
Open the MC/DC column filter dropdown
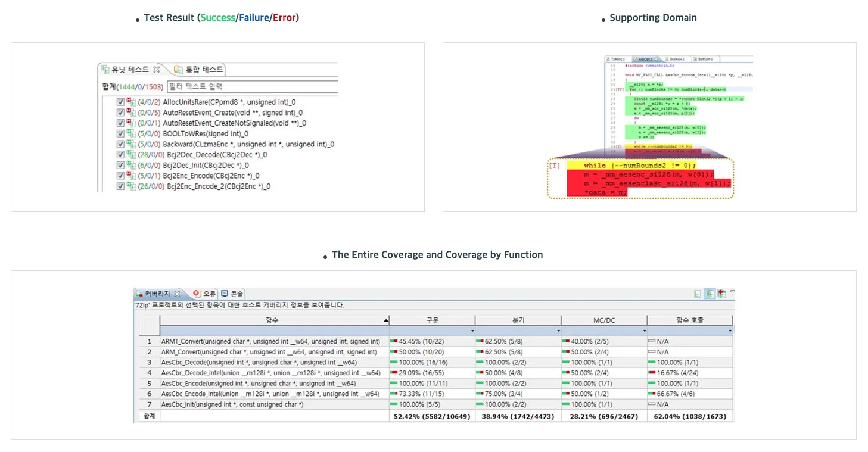(644, 331)
